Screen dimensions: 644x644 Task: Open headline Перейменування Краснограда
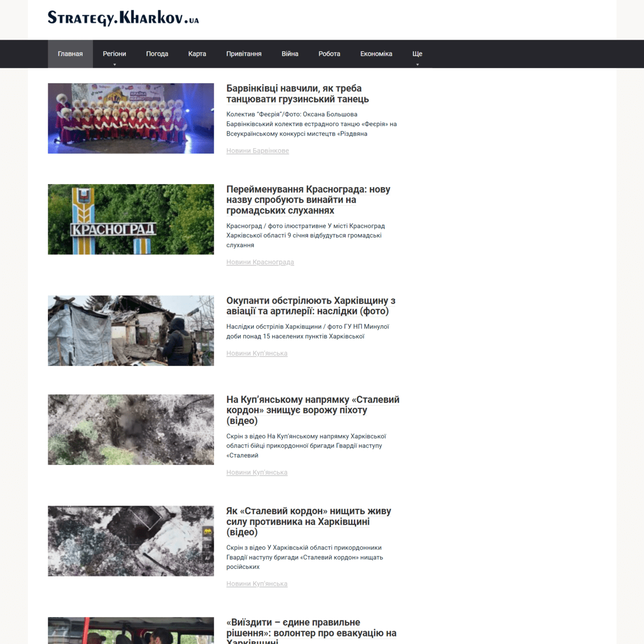point(308,200)
